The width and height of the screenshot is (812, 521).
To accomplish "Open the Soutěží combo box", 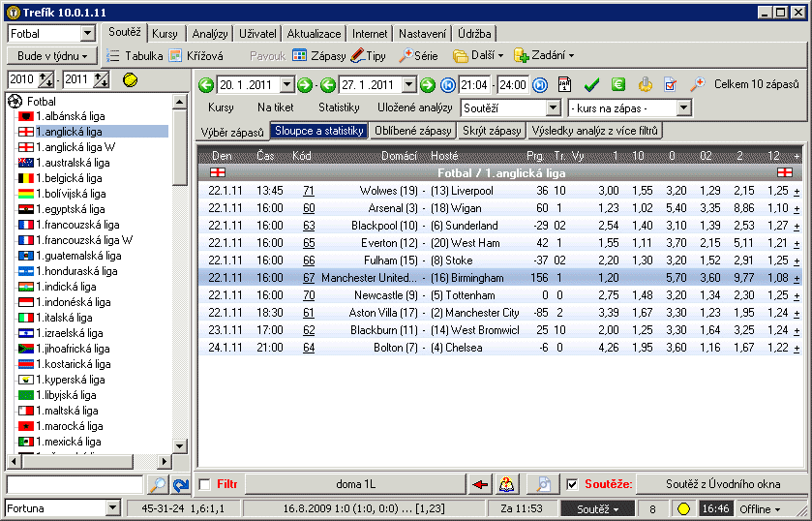I will [553, 108].
